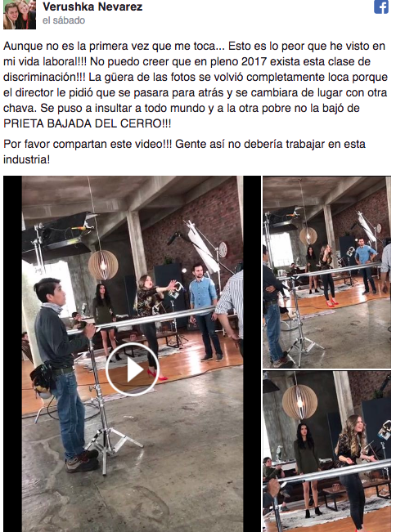Click the crew member holding the pole in main video

click(63, 375)
